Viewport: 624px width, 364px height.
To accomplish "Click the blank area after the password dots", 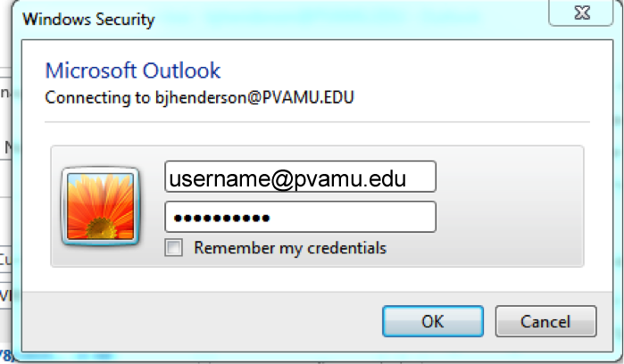I will click(353, 217).
